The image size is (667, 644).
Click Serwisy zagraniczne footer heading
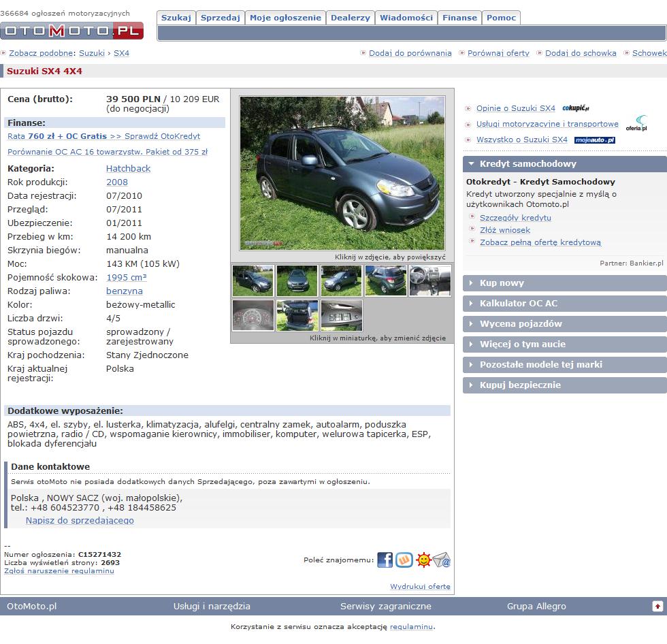[x=386, y=606]
